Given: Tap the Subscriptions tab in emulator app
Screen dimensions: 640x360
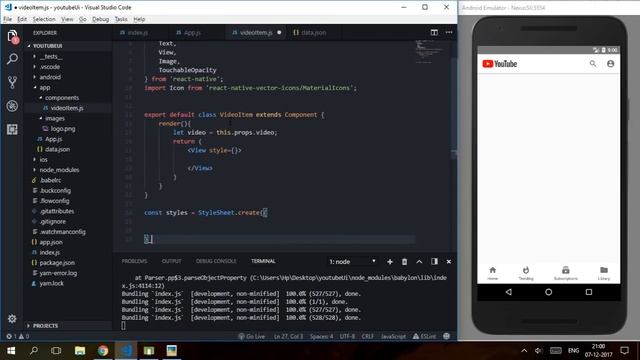Looking at the screenshot, I should point(565,273).
